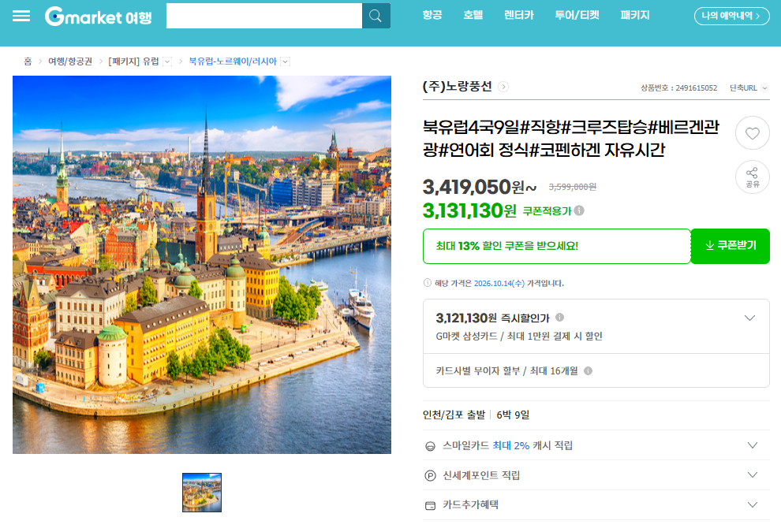Click the info icon next to 무이자 할부

(x=588, y=370)
